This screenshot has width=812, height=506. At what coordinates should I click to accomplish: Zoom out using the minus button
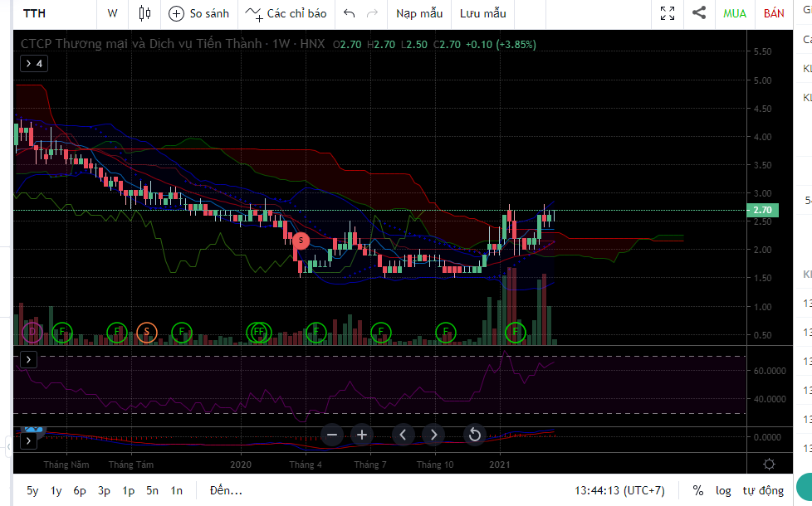(x=332, y=435)
